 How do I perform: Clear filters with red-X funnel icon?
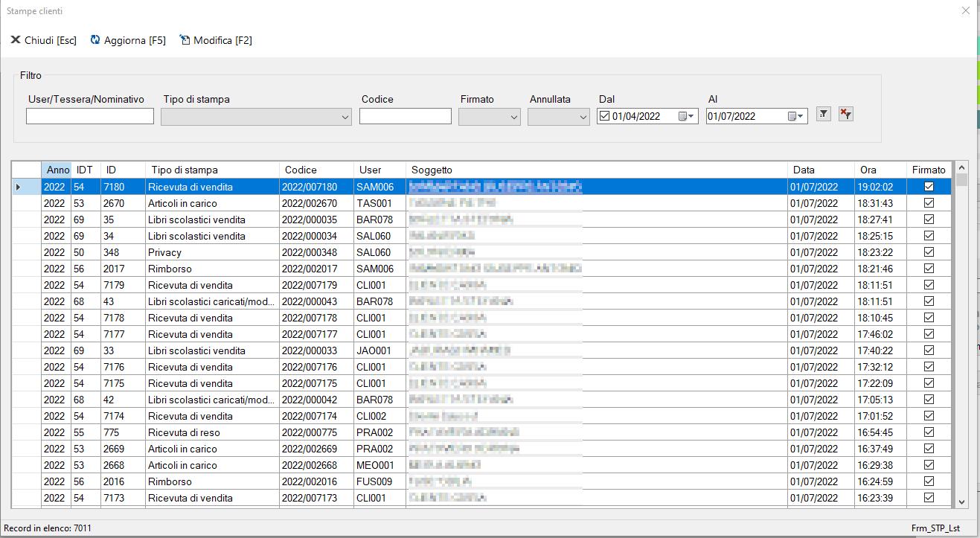pyautogui.click(x=845, y=114)
